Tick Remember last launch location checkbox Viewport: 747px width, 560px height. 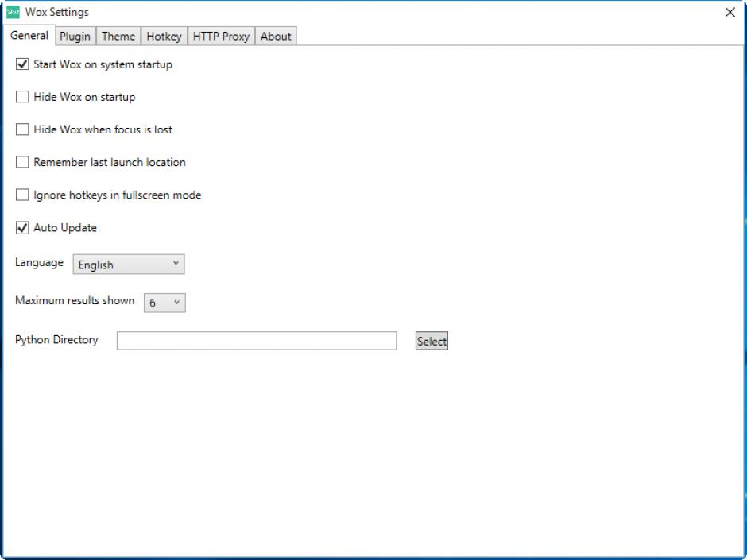click(22, 162)
